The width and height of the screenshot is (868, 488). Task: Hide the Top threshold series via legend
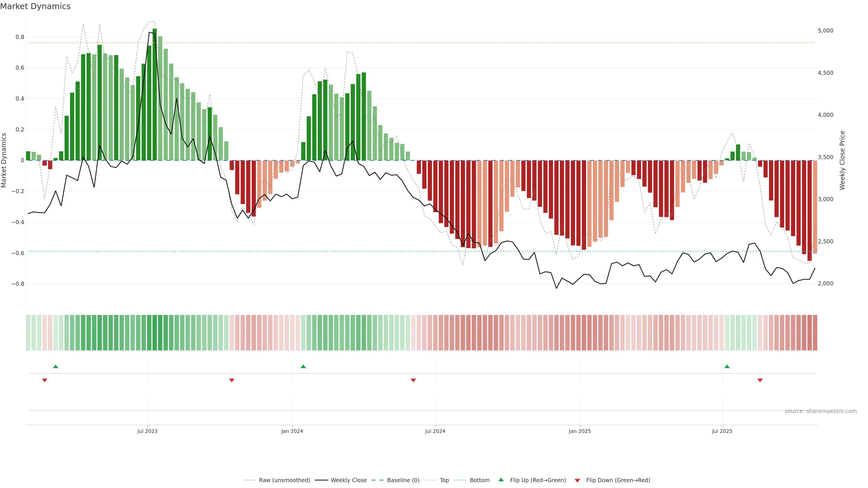tap(444, 480)
